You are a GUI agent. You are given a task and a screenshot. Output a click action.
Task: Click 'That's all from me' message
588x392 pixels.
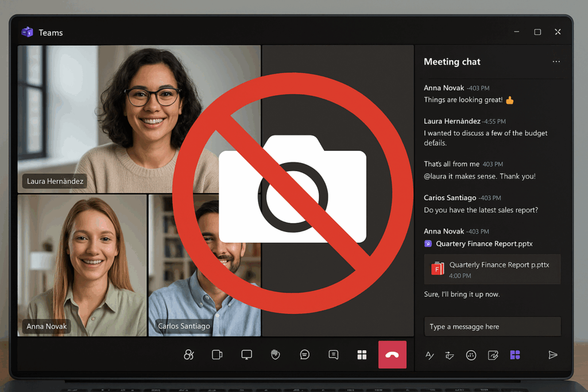[x=451, y=164]
